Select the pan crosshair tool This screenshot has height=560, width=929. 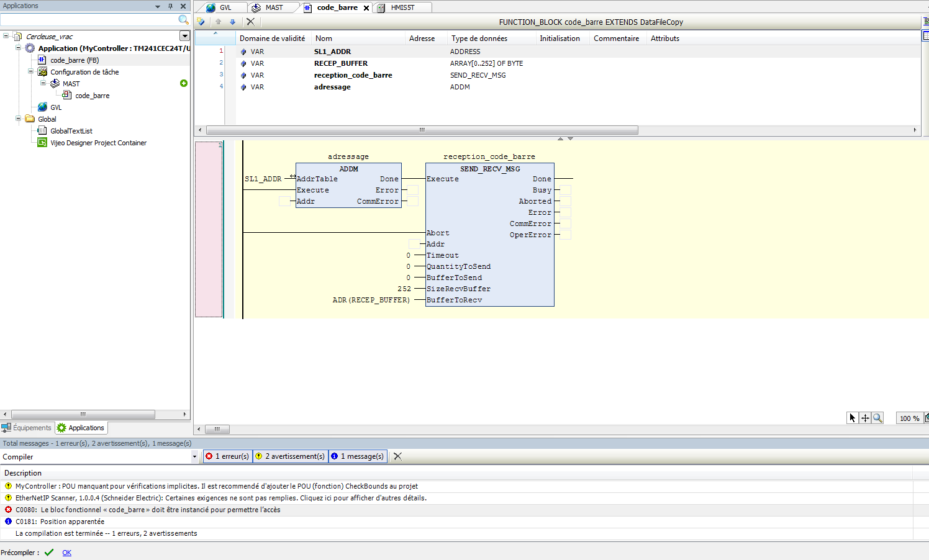(865, 418)
